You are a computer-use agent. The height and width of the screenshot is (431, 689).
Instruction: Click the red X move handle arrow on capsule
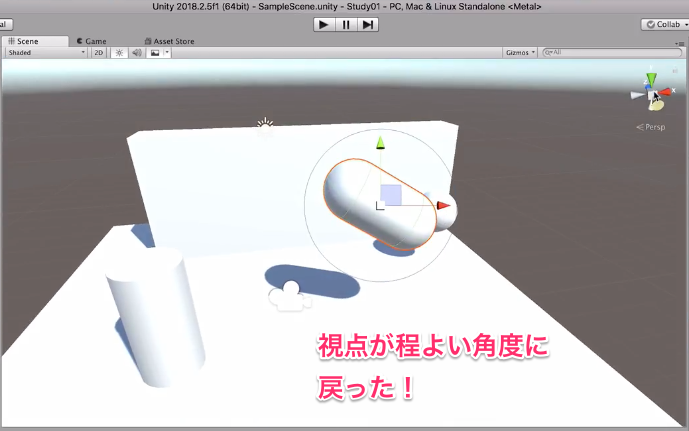(x=443, y=205)
